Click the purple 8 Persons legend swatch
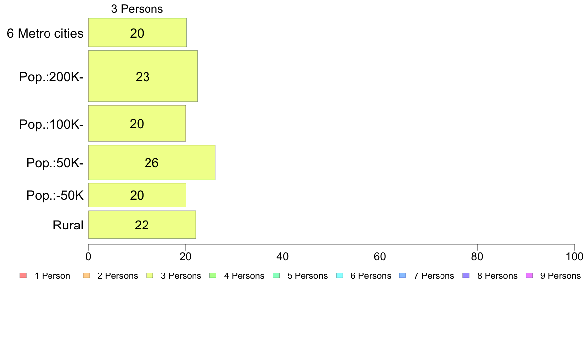The image size is (588, 364). click(x=466, y=275)
